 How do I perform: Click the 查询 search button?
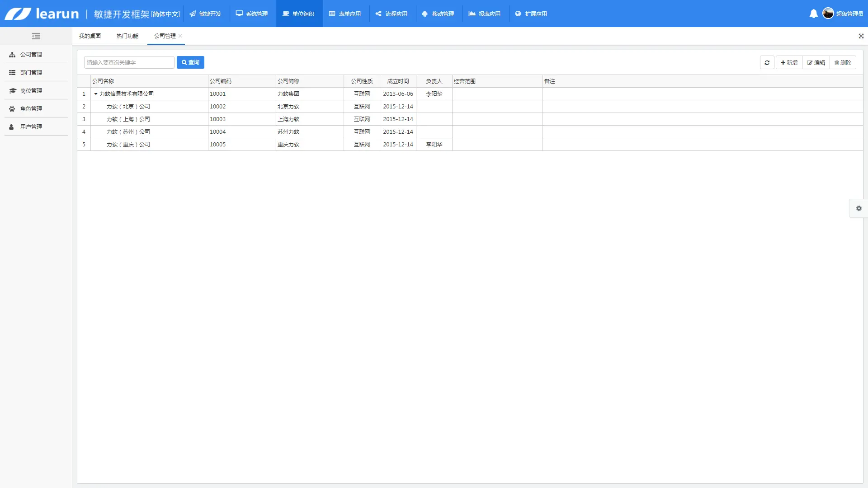pyautogui.click(x=190, y=62)
